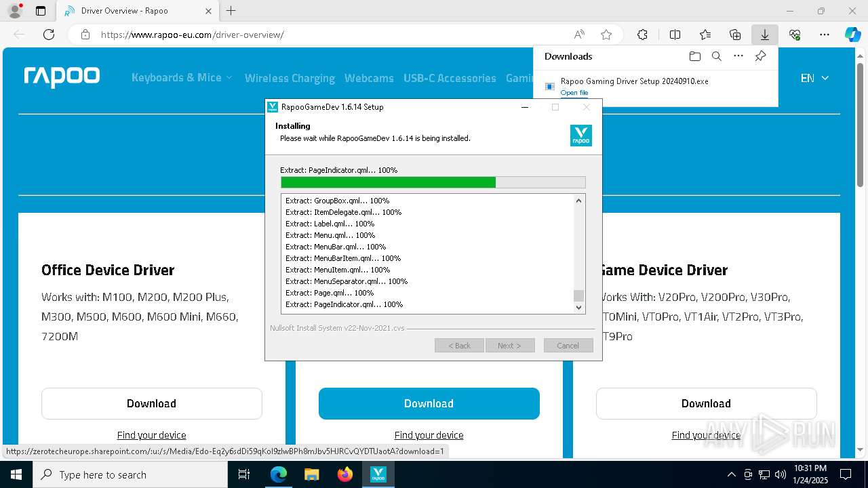Toggle Split screen icon in toolbar

coord(675,35)
